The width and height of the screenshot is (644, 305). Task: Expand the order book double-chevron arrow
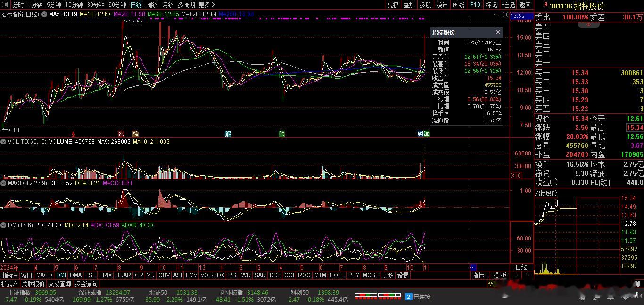(588, 24)
